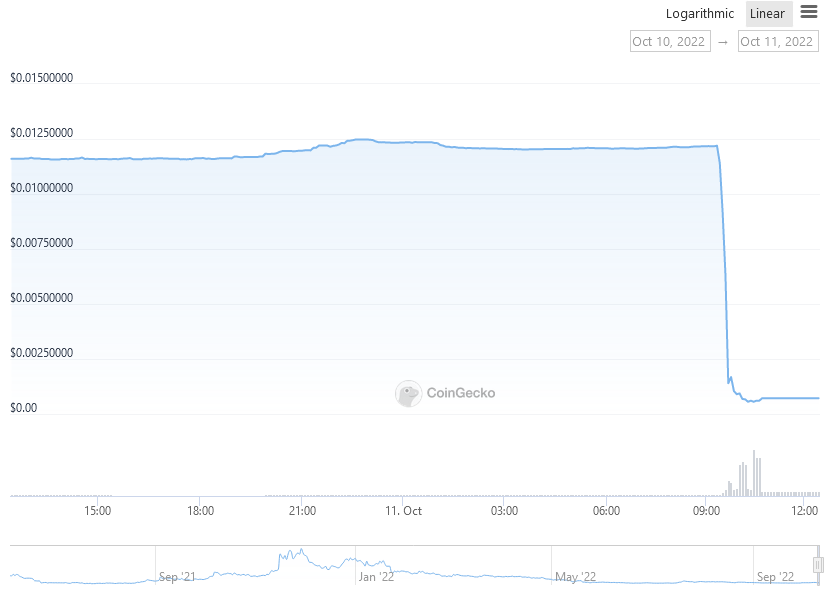Click the Sep '22 navigator label
828x598 pixels.
pos(775,577)
